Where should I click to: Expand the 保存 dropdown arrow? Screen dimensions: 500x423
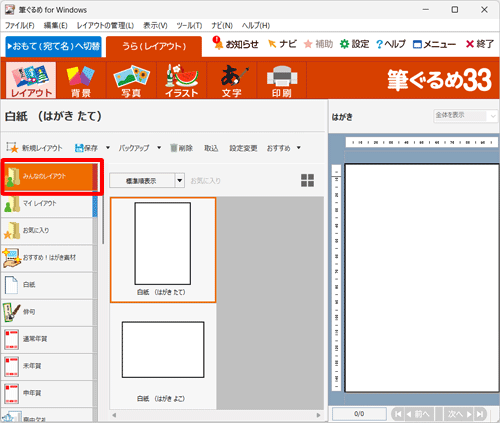108,148
